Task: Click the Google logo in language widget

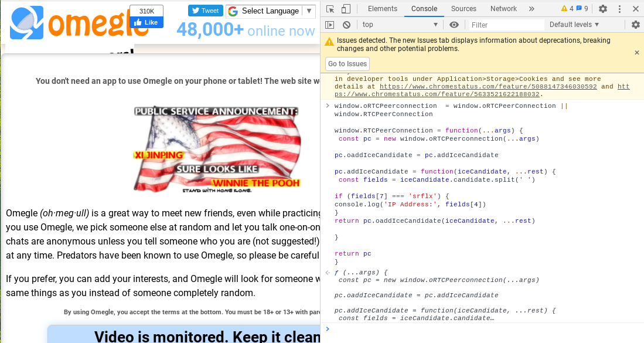Action: 233,11
